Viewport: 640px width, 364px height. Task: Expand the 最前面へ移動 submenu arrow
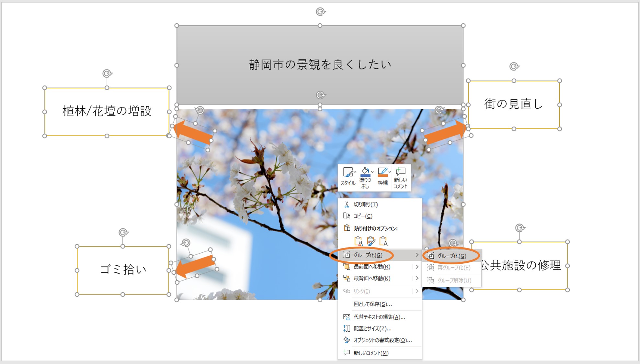[417, 267]
